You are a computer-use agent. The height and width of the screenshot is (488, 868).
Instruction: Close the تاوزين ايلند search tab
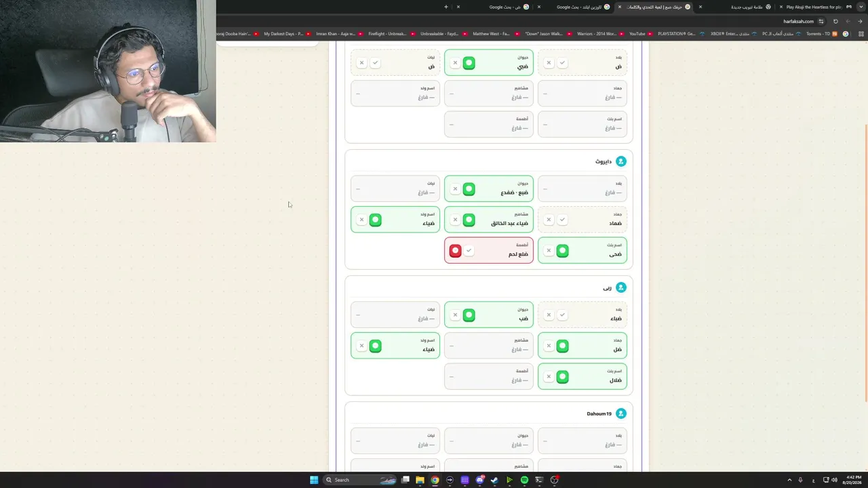[x=539, y=7]
